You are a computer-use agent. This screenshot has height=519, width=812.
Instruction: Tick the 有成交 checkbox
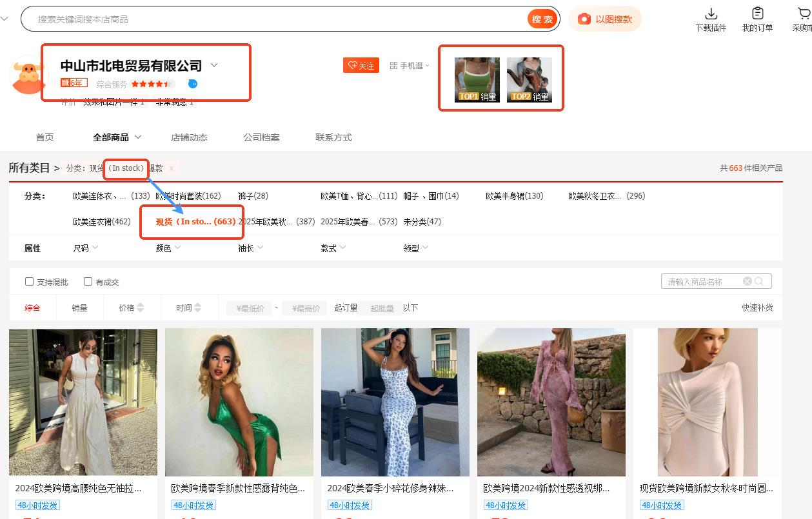pos(88,282)
